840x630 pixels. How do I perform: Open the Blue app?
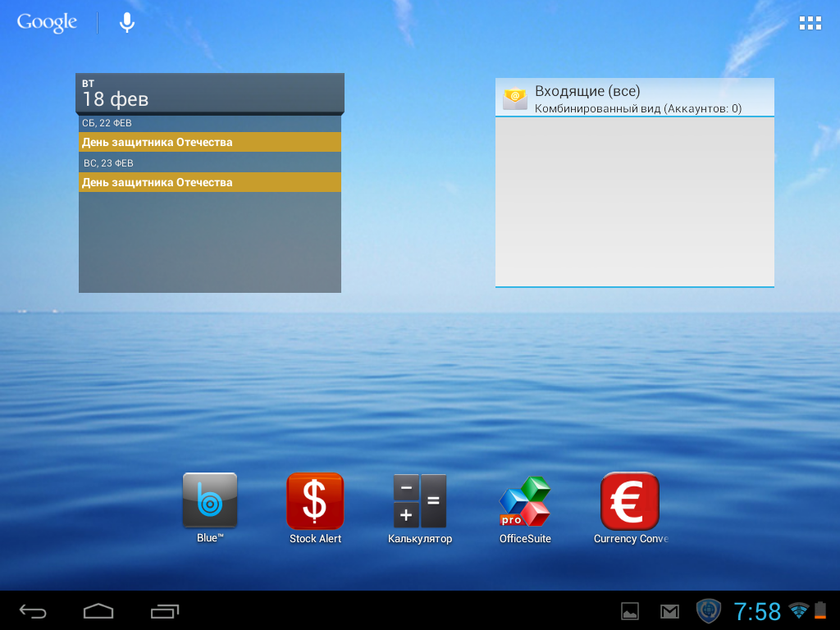pos(210,500)
